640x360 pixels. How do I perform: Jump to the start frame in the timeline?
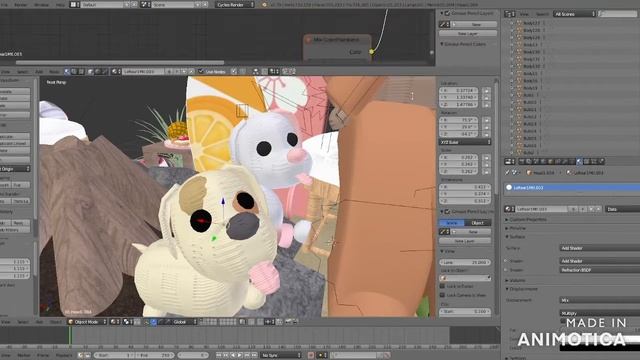[219, 355]
